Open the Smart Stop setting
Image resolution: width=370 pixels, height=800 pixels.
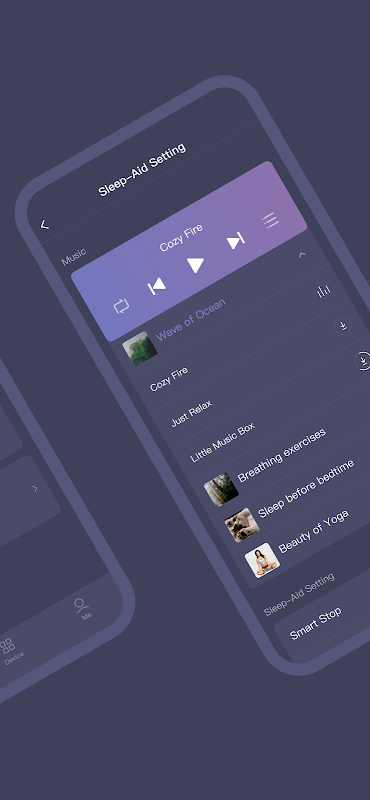(316, 623)
